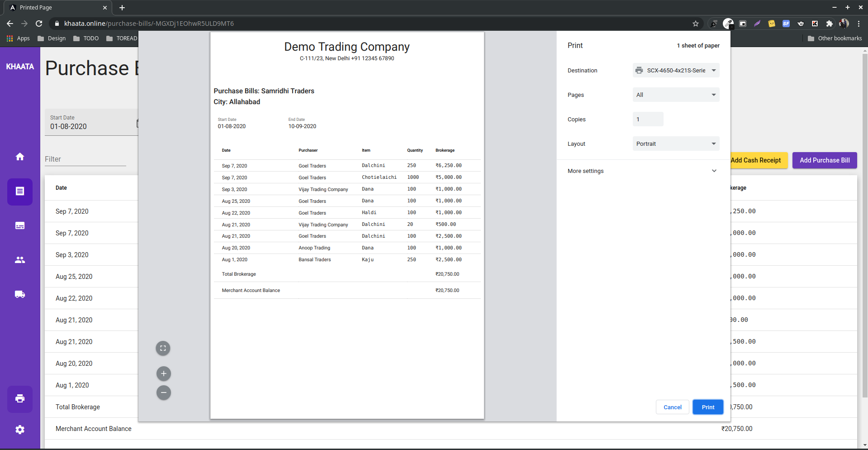
Task: Zoom in the print preview with plus button
Action: pyautogui.click(x=163, y=373)
